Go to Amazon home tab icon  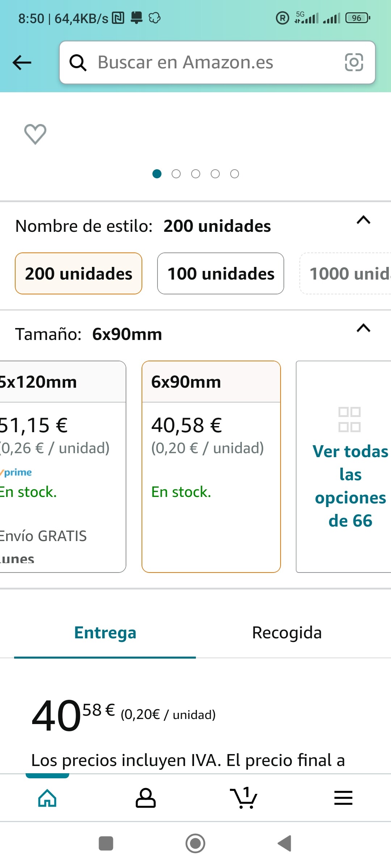click(47, 798)
